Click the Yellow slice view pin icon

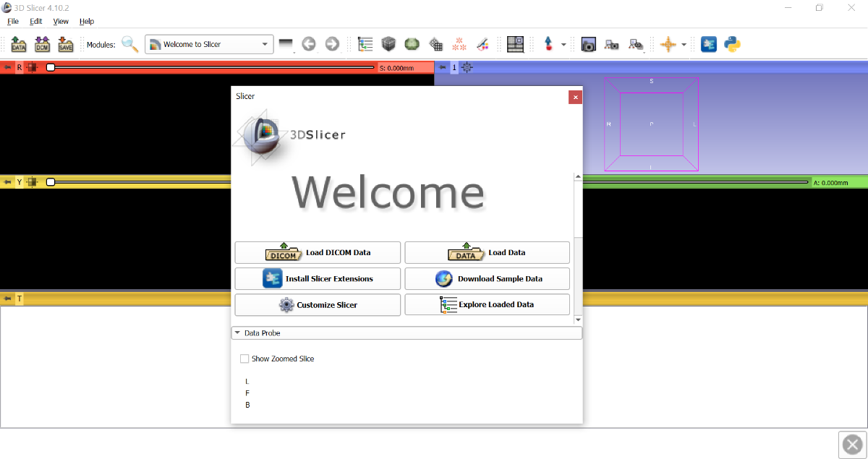(x=7, y=182)
